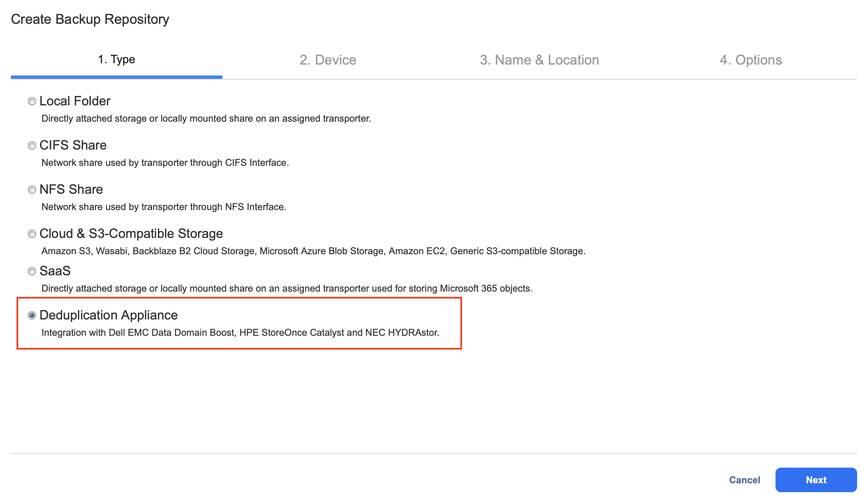Image resolution: width=868 pixels, height=503 pixels.
Task: Select the NFS Share radio button
Action: (32, 190)
